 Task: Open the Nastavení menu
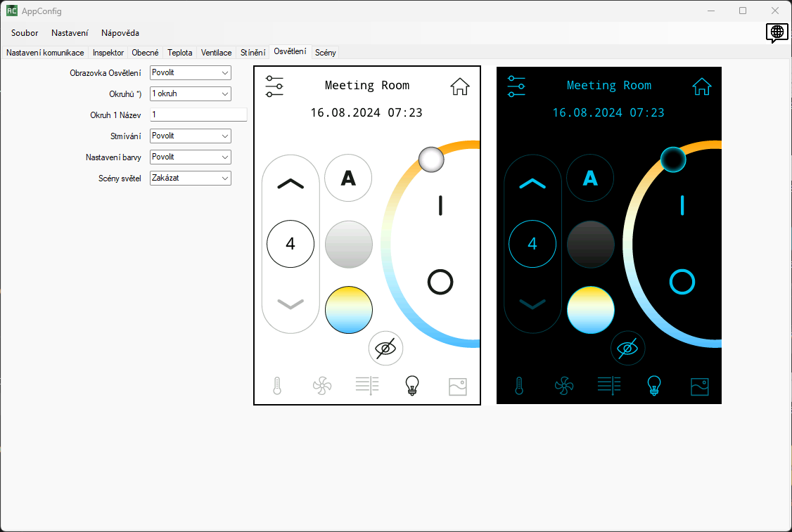tap(70, 33)
